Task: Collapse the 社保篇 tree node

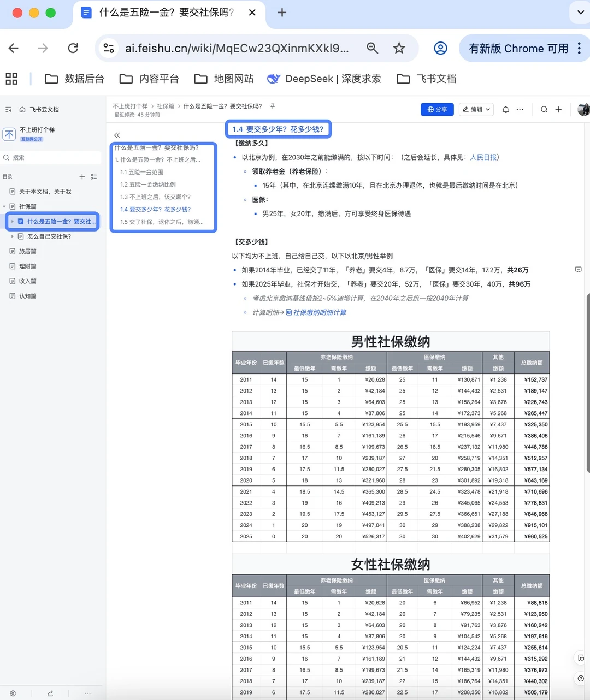Action: 4,206
